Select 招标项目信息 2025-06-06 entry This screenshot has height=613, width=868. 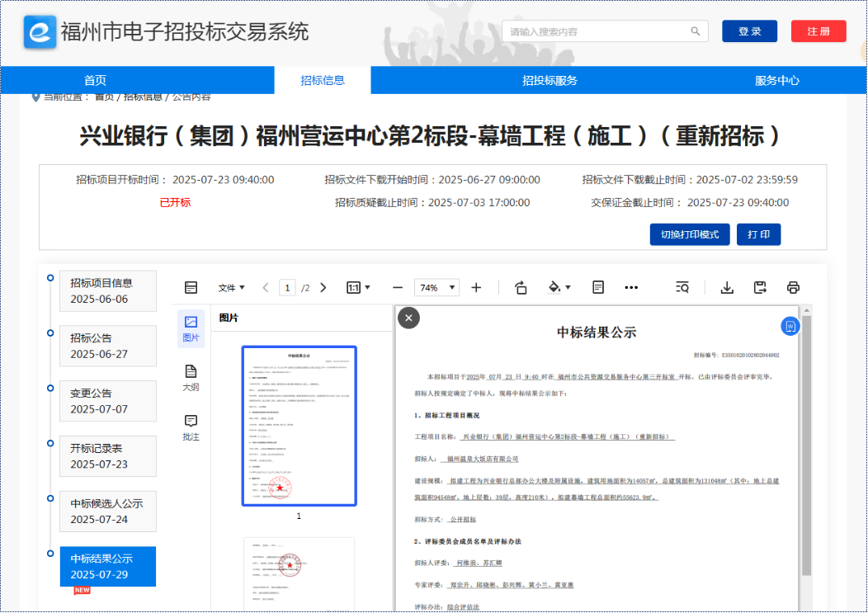pyautogui.click(x=108, y=290)
